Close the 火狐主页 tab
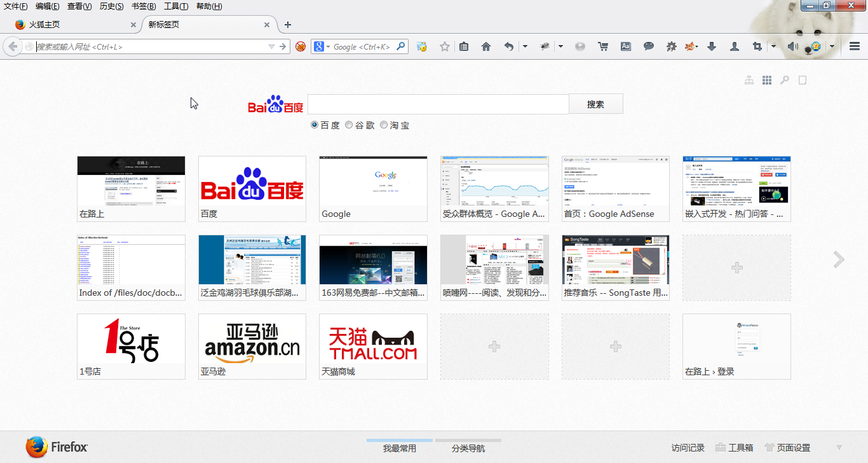 tap(133, 25)
